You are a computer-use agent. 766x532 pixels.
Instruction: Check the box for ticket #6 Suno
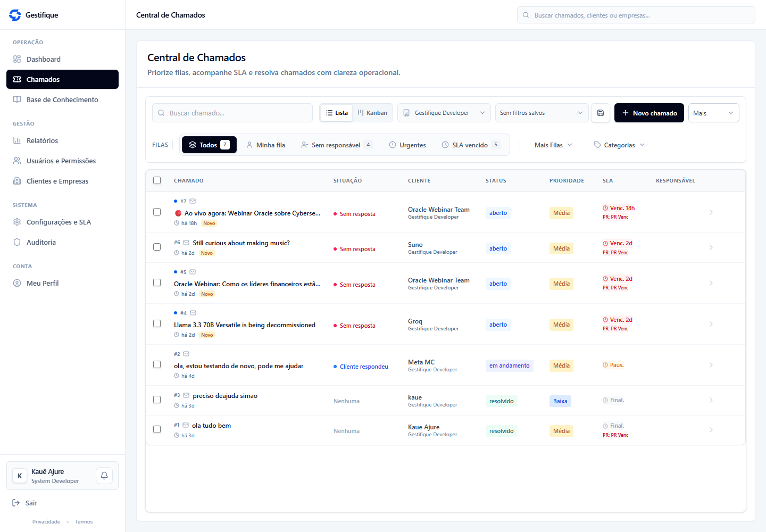[157, 247]
